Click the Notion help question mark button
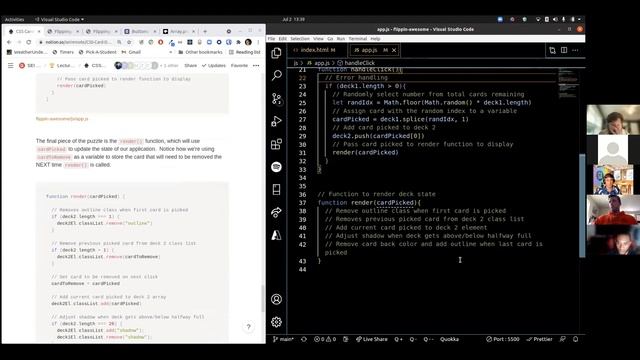The image size is (640, 360). click(x=248, y=327)
